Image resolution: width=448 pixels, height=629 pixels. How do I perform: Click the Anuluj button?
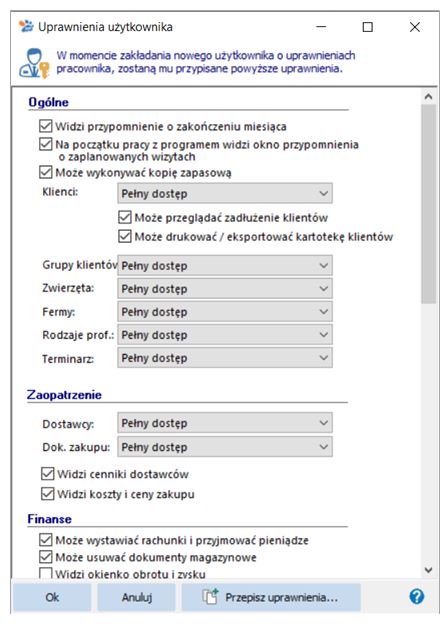(x=137, y=597)
